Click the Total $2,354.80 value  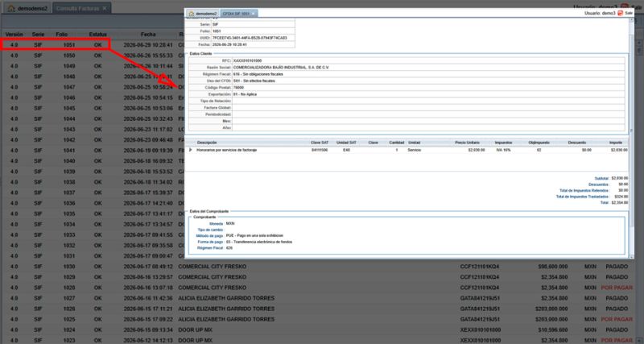point(620,203)
